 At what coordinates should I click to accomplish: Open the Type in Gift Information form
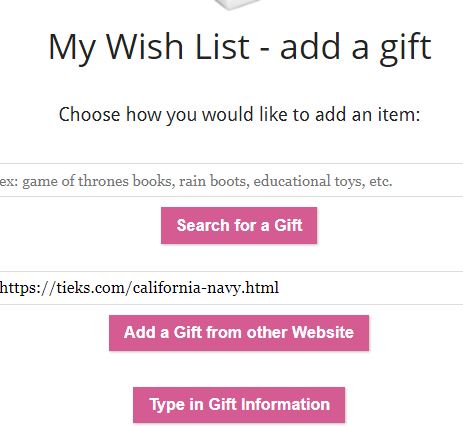pyautogui.click(x=239, y=405)
